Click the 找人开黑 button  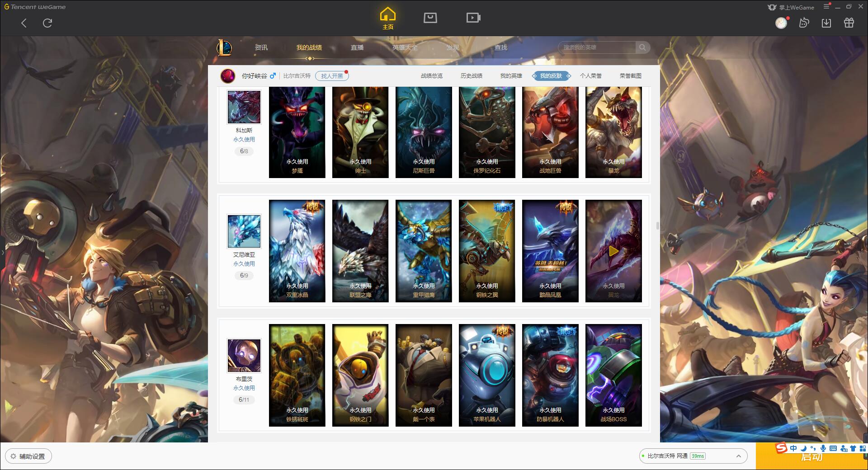coord(332,76)
